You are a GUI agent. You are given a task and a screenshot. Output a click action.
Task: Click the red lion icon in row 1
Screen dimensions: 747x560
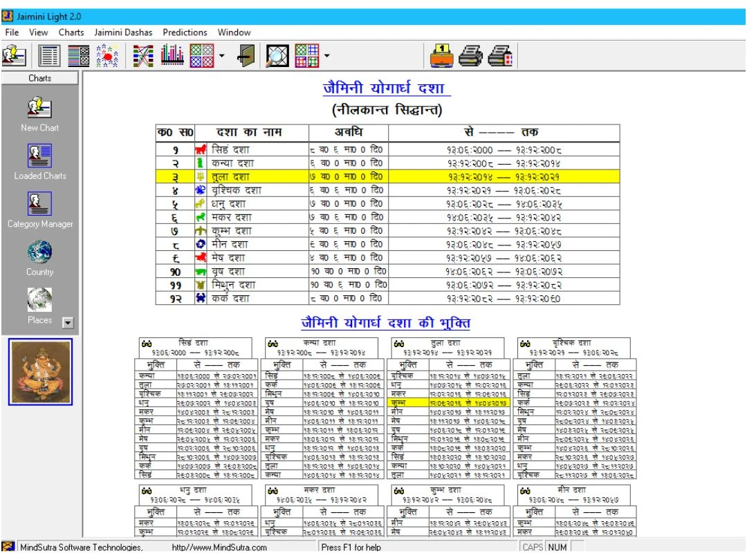coord(201,149)
